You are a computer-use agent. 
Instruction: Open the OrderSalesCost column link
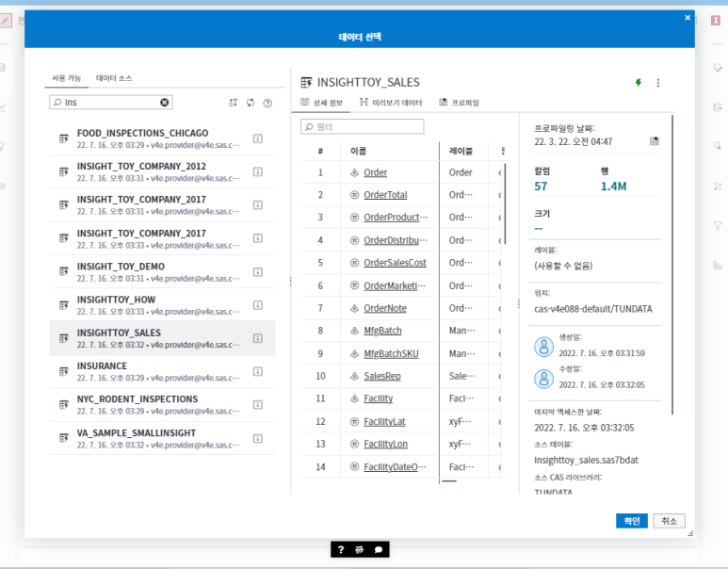click(395, 263)
